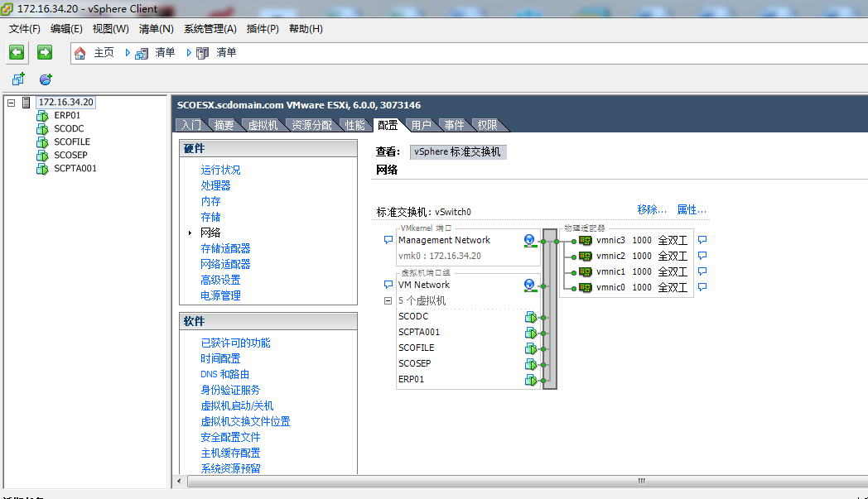This screenshot has height=499, width=868.
Task: Click the vmnic1 network adapter card icon
Action: [x=585, y=271]
